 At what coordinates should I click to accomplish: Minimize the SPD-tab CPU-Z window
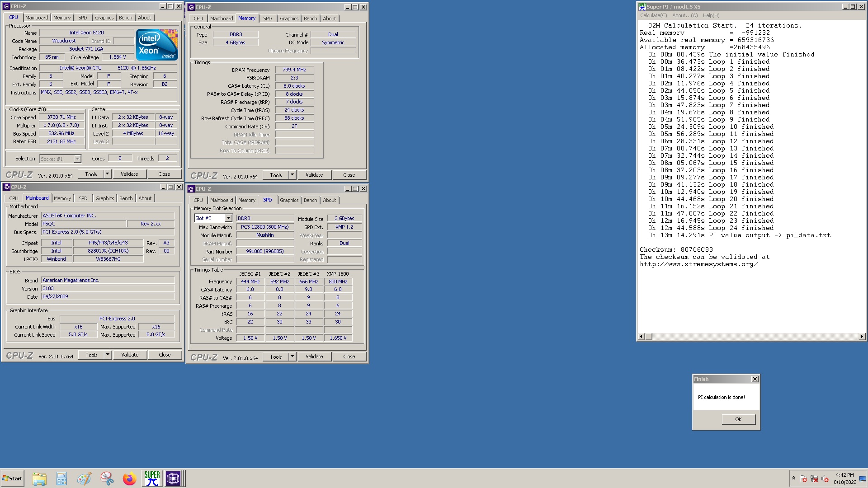tap(348, 189)
